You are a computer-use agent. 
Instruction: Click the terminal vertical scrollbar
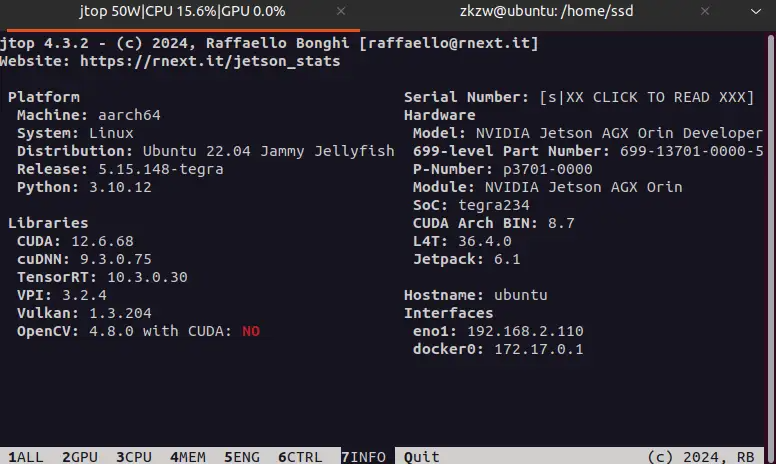[x=771, y=247]
